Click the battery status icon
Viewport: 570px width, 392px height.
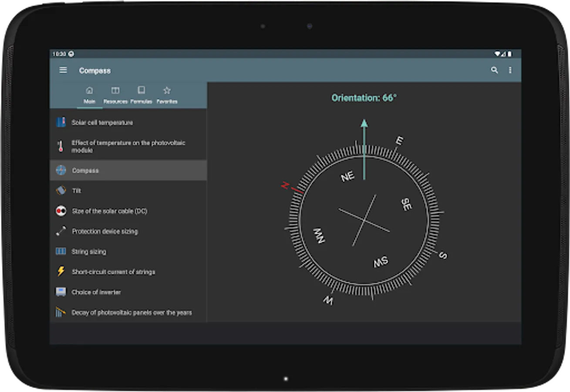[509, 54]
